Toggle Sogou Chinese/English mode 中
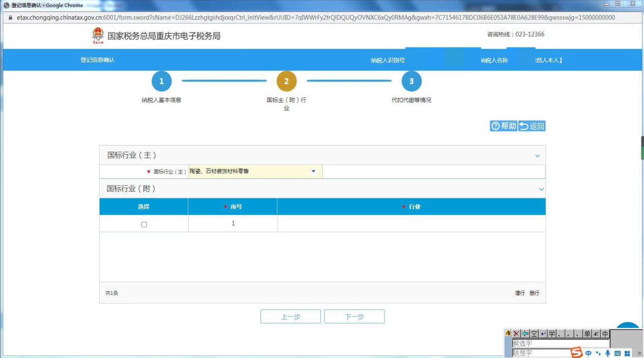Screen dimensions: 644x358 pyautogui.click(x=589, y=353)
